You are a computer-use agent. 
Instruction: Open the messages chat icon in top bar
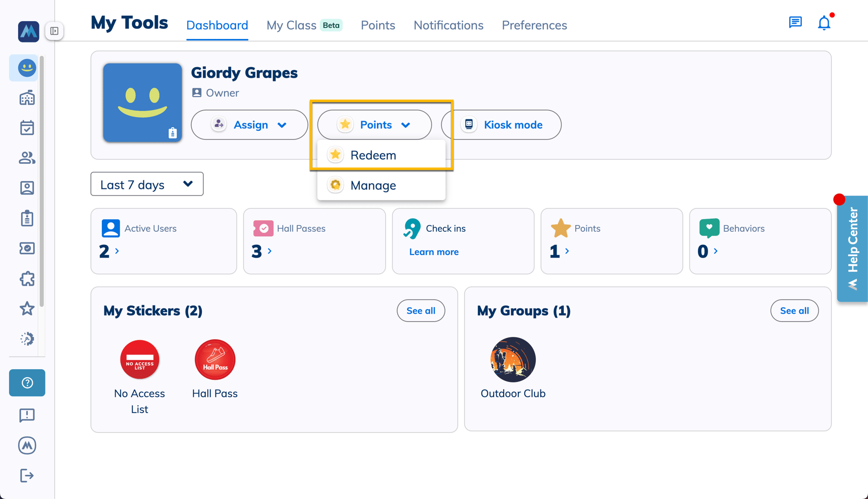795,22
